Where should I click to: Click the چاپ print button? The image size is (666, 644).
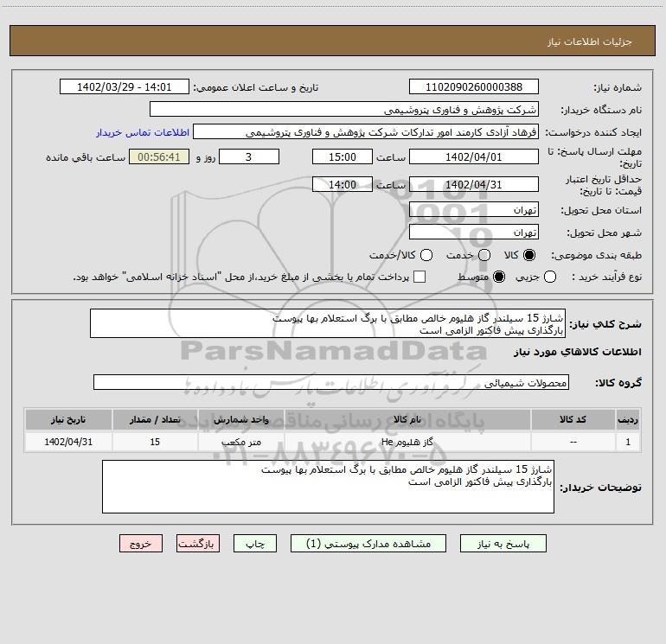255,544
